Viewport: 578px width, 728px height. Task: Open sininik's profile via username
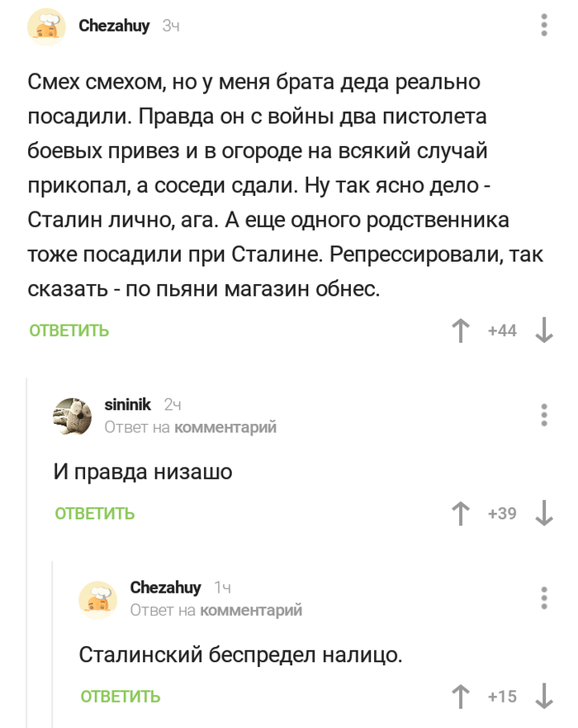pos(128,404)
